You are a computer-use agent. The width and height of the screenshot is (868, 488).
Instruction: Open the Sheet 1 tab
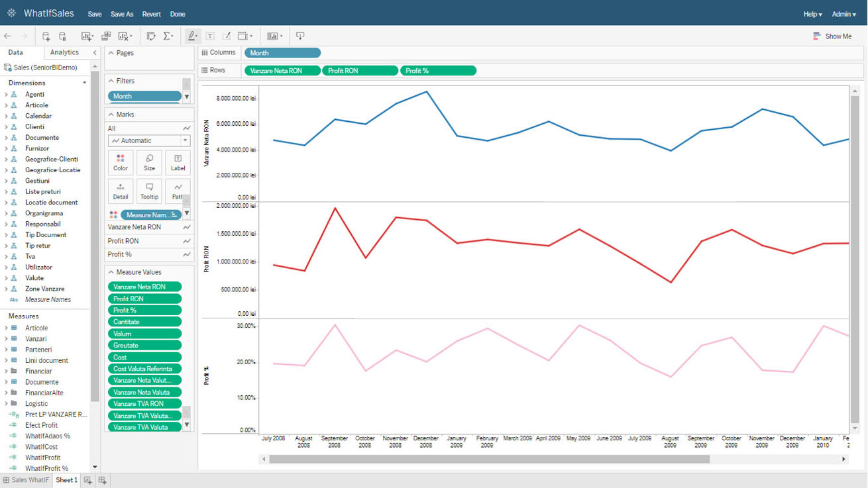pyautogui.click(x=66, y=480)
